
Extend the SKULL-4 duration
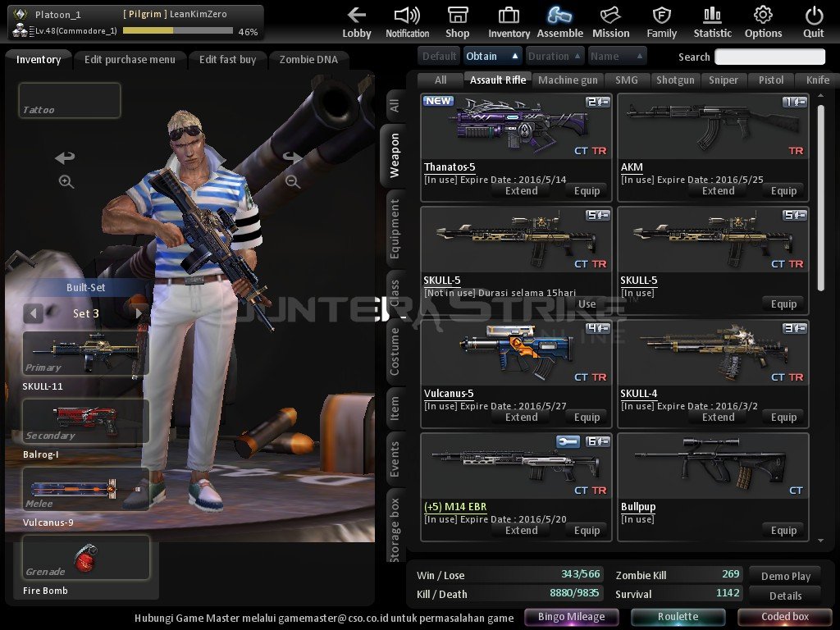click(718, 418)
